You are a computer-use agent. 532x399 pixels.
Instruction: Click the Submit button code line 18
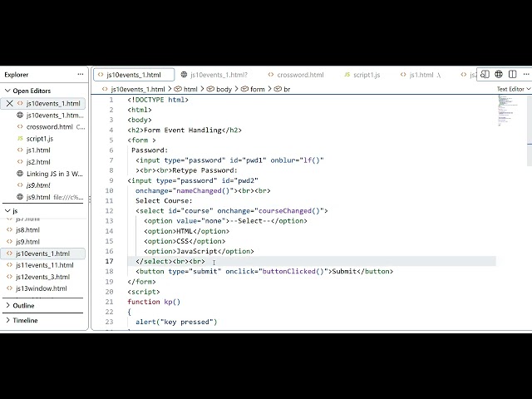(x=264, y=272)
